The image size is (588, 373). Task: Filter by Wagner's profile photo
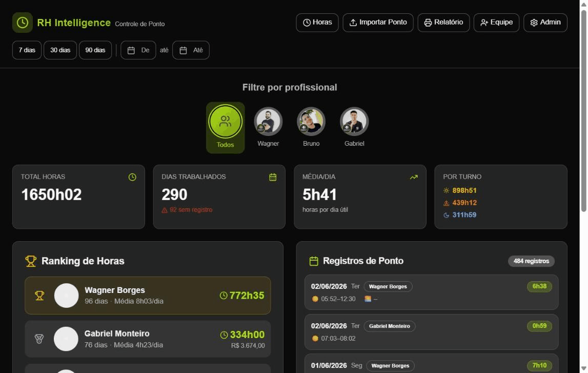[268, 121]
